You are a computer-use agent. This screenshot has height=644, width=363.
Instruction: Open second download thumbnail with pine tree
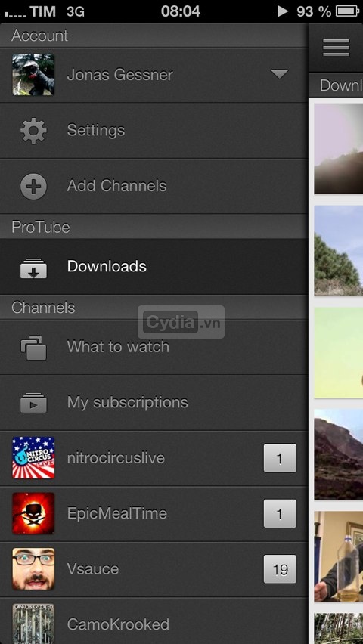(x=338, y=250)
